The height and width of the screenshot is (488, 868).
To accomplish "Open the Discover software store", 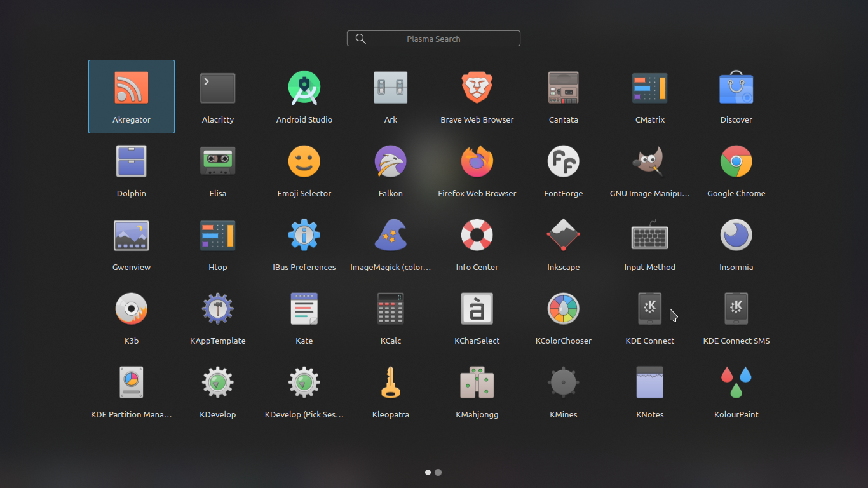I will coord(736,97).
